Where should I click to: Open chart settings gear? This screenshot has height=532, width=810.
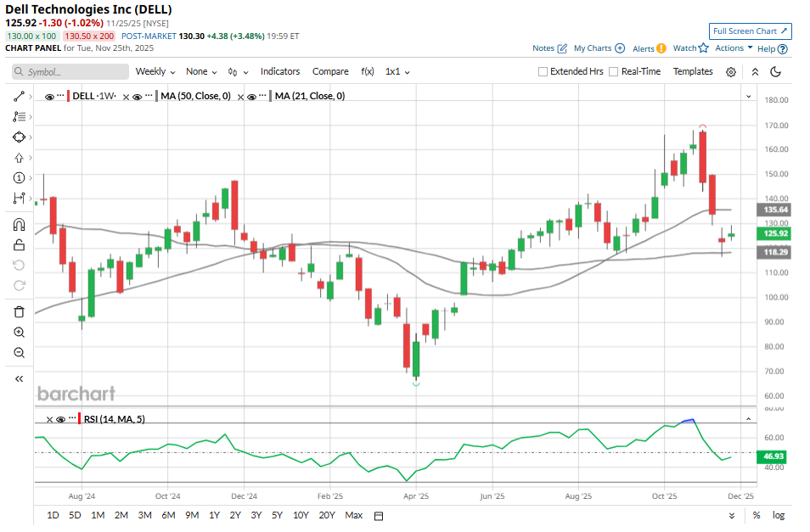(731, 72)
